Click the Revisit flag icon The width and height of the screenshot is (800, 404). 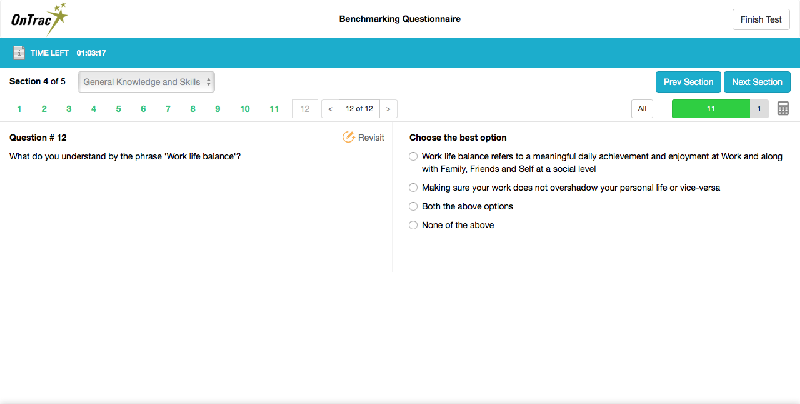point(349,138)
